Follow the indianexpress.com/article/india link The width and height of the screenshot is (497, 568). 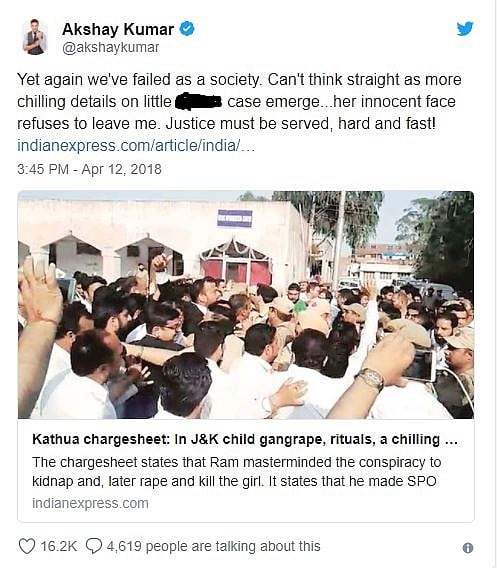[136, 146]
